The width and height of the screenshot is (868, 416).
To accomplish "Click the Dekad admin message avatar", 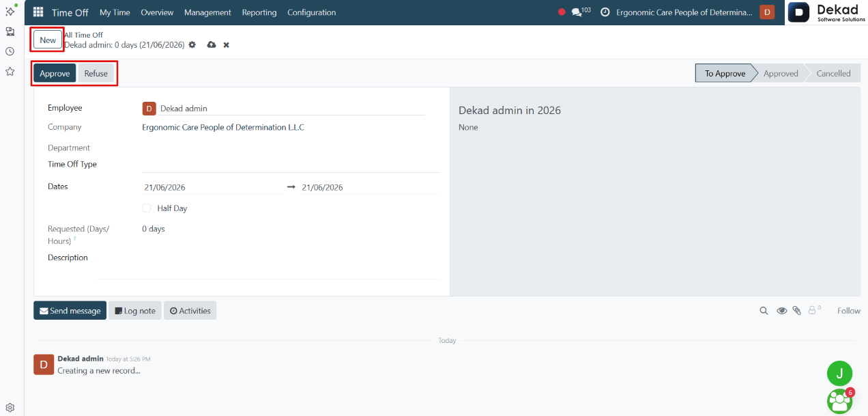I will pyautogui.click(x=44, y=365).
